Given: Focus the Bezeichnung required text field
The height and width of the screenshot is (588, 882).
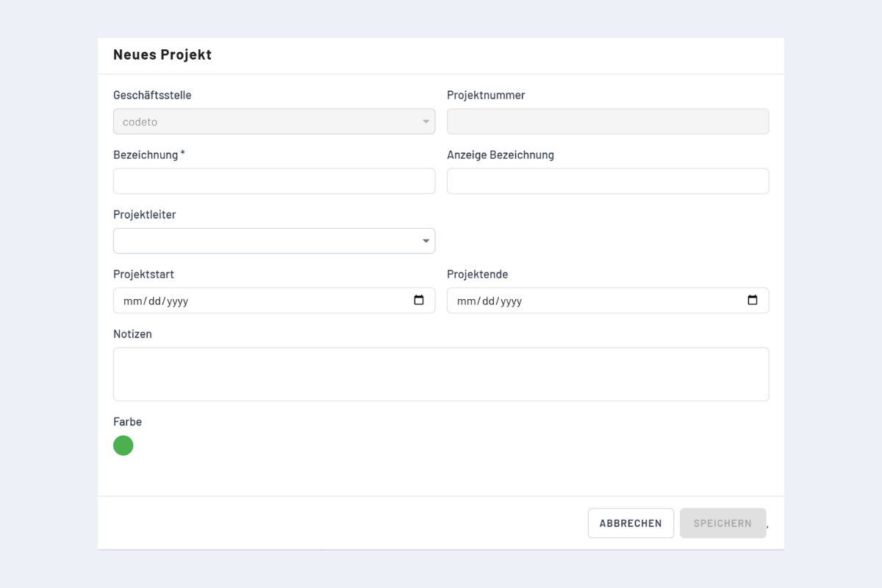Looking at the screenshot, I should tap(273, 181).
